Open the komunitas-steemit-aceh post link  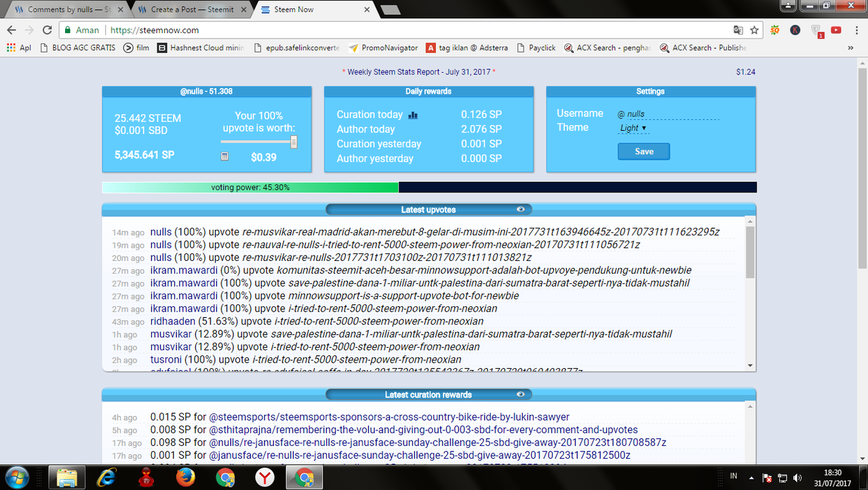[484, 270]
